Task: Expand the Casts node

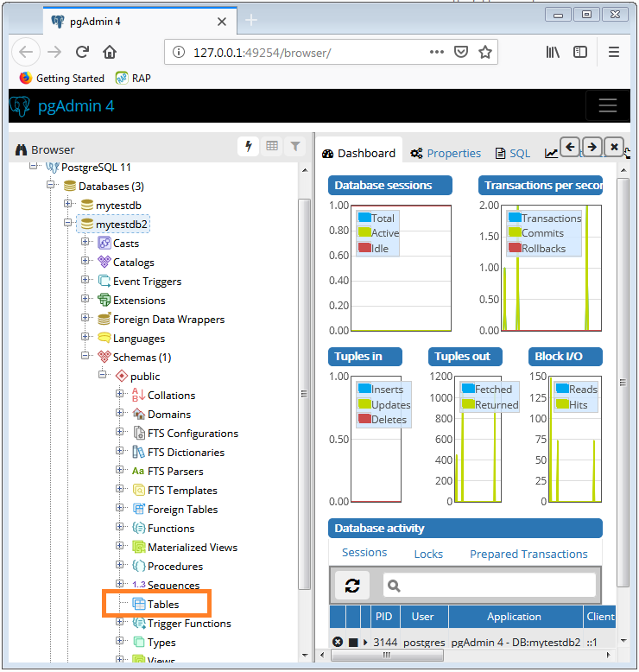Action: click(x=85, y=241)
